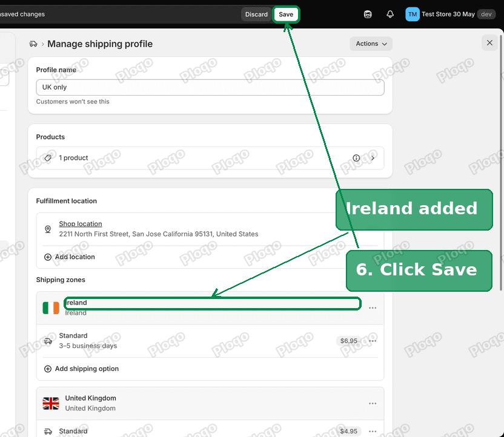Open options for the $6.95 Standard rate
Image resolution: width=504 pixels, height=437 pixels.
click(x=373, y=341)
